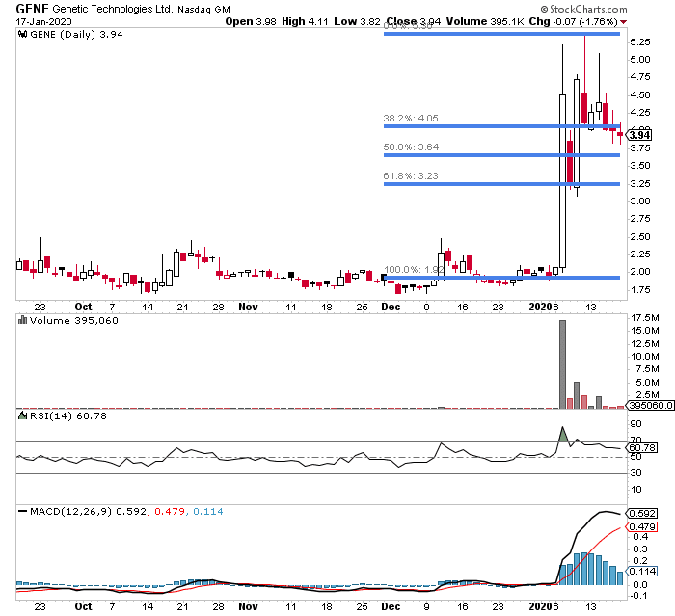The image size is (675, 616).
Task: Click the 17-Jan-2020 date label
Action: [44, 21]
